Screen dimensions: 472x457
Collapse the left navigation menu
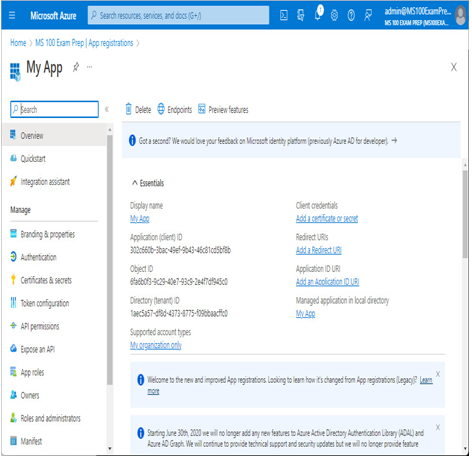[107, 109]
